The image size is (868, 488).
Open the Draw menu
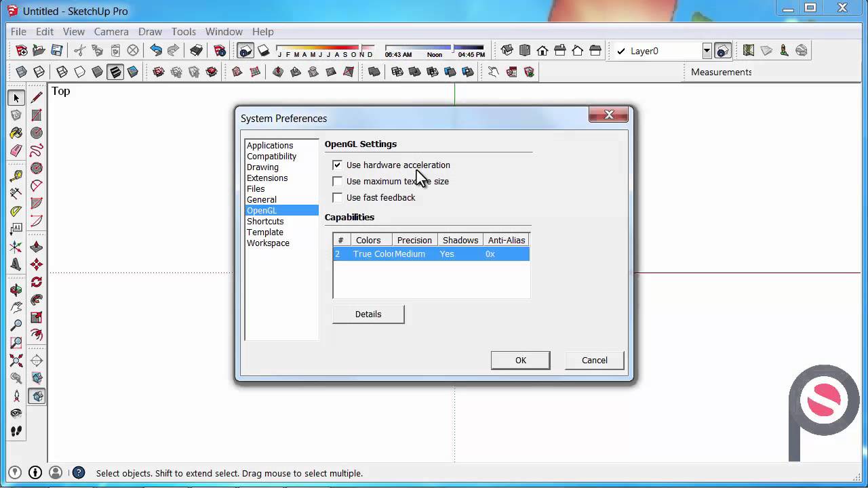tap(150, 31)
